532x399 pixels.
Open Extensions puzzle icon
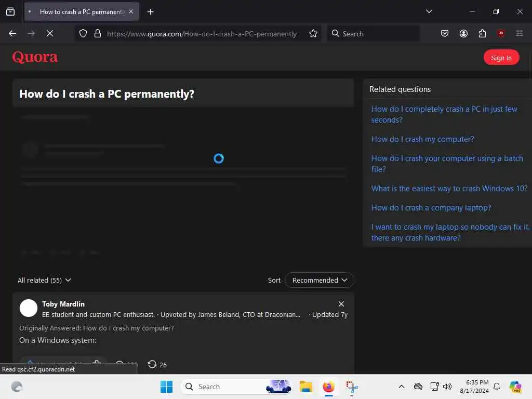pyautogui.click(x=482, y=33)
